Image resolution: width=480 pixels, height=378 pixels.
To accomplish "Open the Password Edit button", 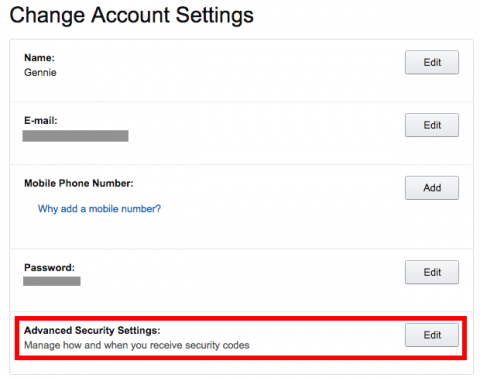I will (432, 272).
